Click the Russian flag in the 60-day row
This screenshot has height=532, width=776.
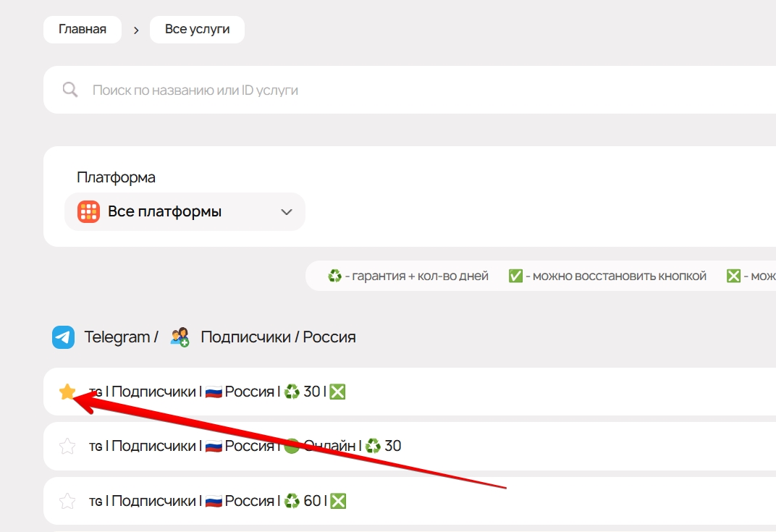(214, 501)
